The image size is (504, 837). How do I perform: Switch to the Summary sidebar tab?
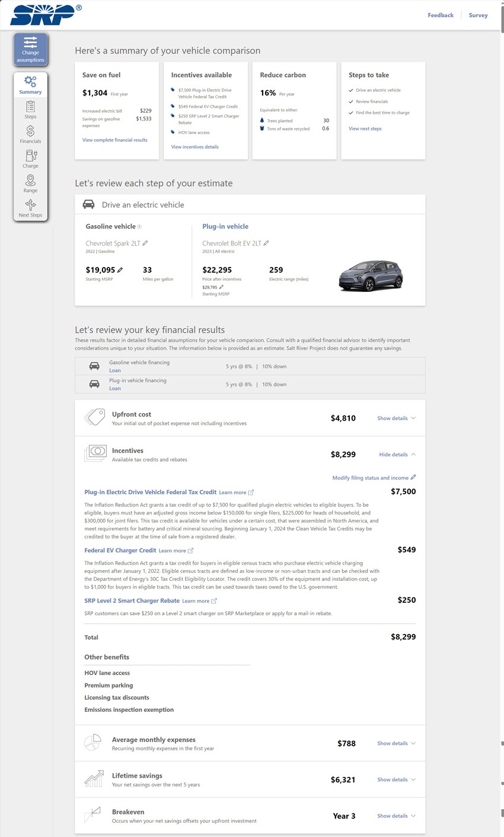(30, 85)
